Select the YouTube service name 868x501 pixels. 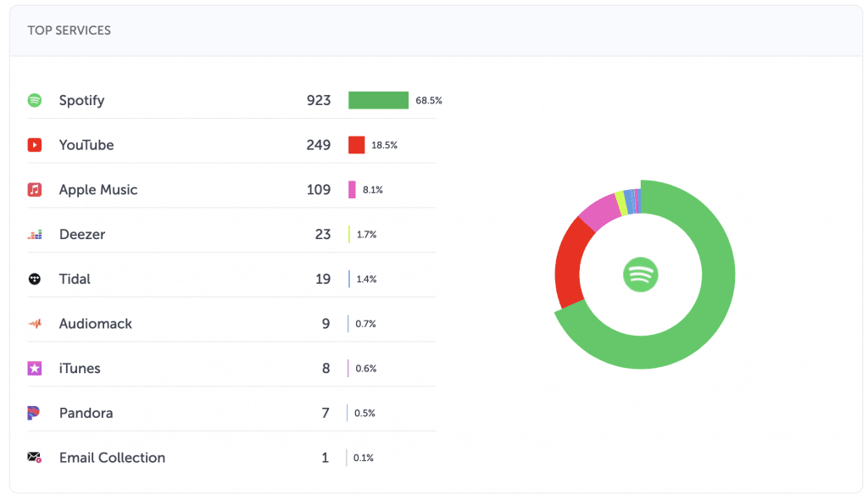pyautogui.click(x=86, y=145)
